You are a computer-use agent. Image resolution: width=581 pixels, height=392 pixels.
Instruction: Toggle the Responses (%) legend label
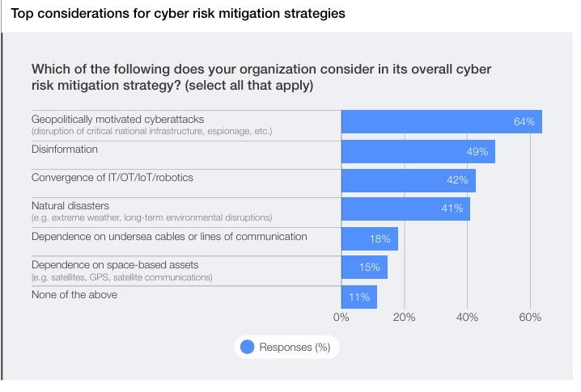295,348
